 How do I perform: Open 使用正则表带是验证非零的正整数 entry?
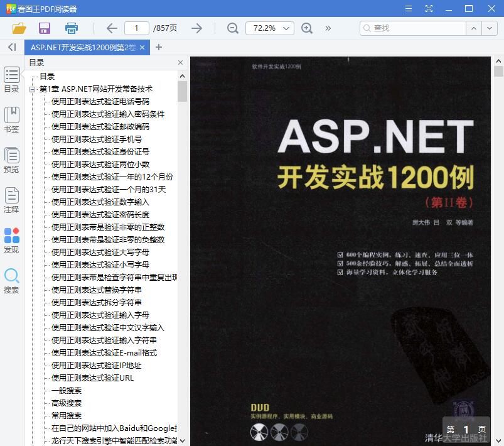point(108,227)
